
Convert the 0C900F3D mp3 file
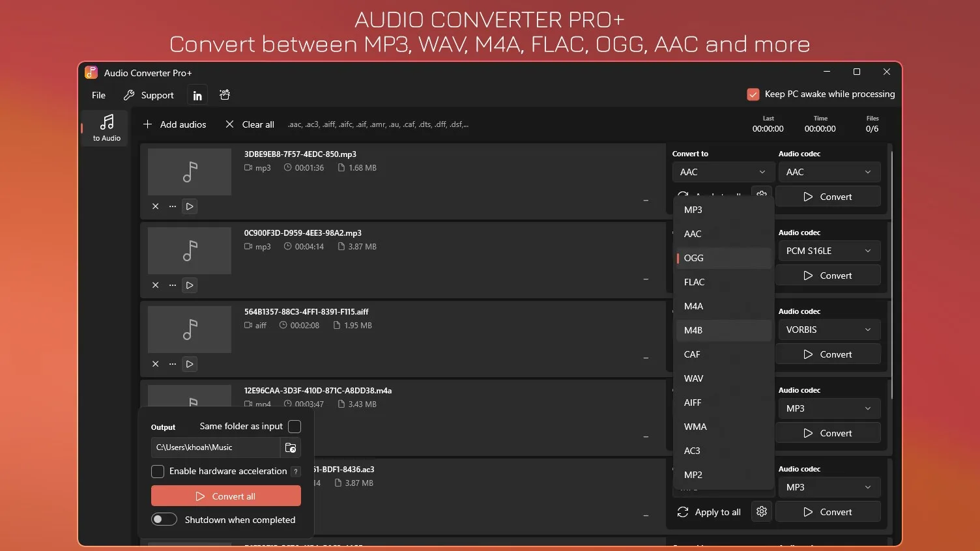[x=828, y=275]
